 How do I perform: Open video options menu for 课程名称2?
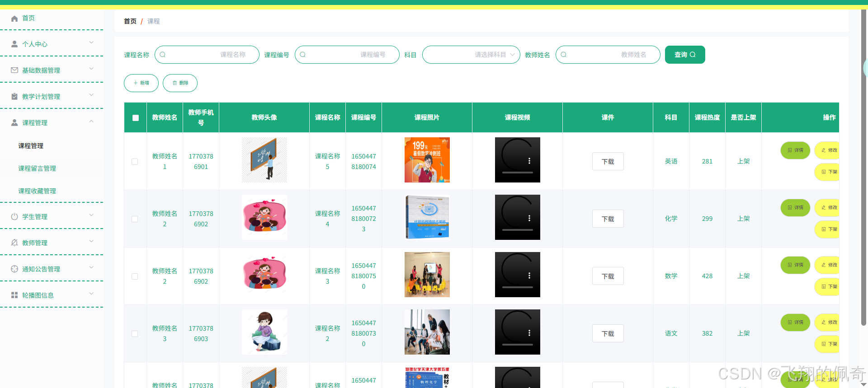(x=529, y=333)
